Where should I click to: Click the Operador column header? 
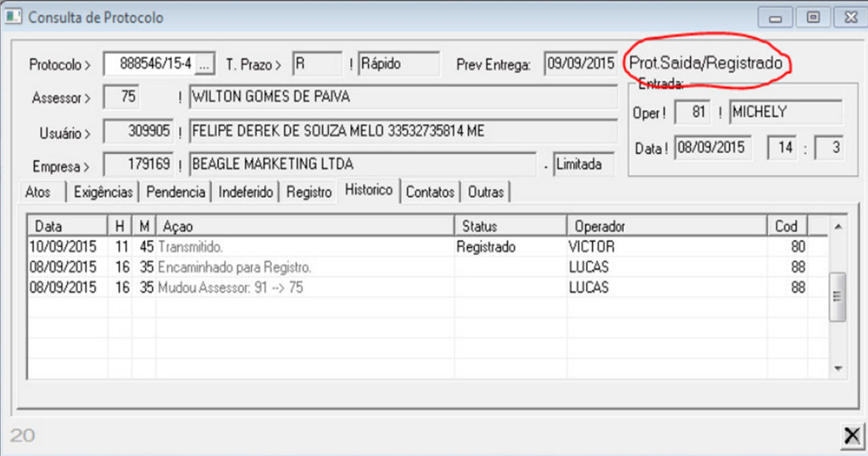coord(667,226)
